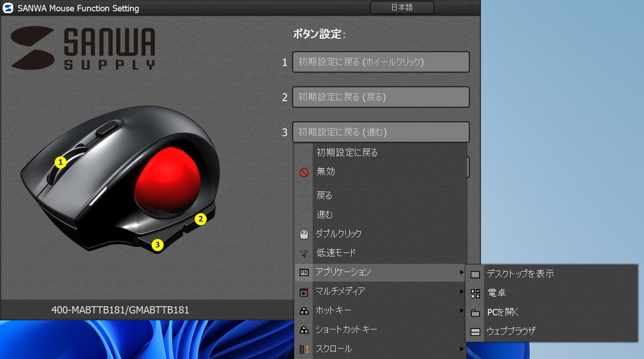The width and height of the screenshot is (644, 359).
Task: Click the scroll icon beside スクロール
Action: pos(304,349)
